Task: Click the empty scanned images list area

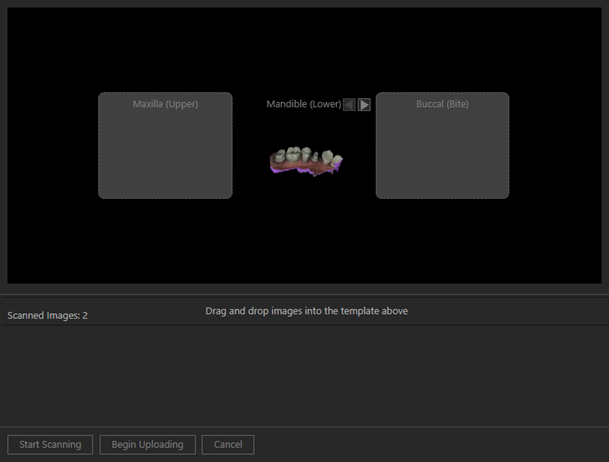Action: coord(304,375)
